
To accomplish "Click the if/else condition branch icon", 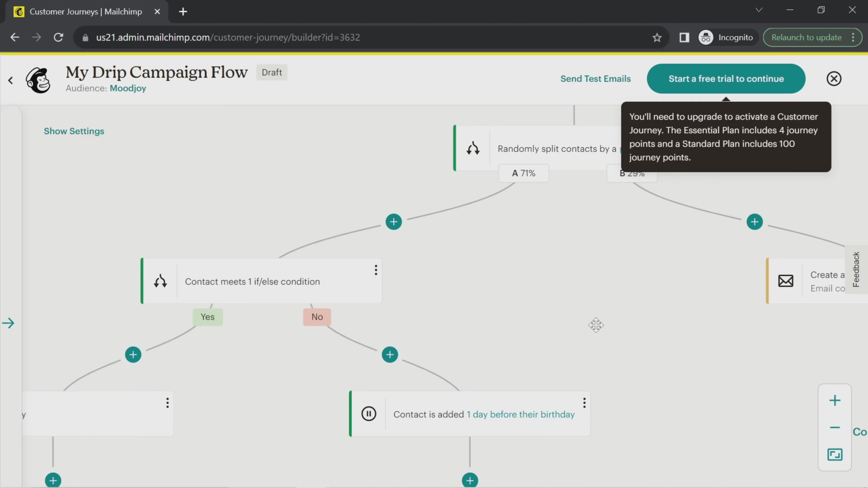I will [160, 281].
